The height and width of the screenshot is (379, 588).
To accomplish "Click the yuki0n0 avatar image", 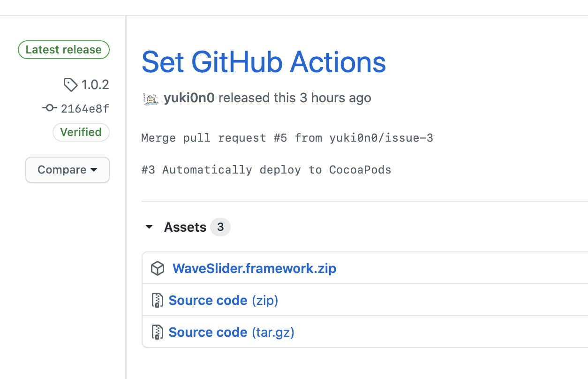I will tap(151, 99).
